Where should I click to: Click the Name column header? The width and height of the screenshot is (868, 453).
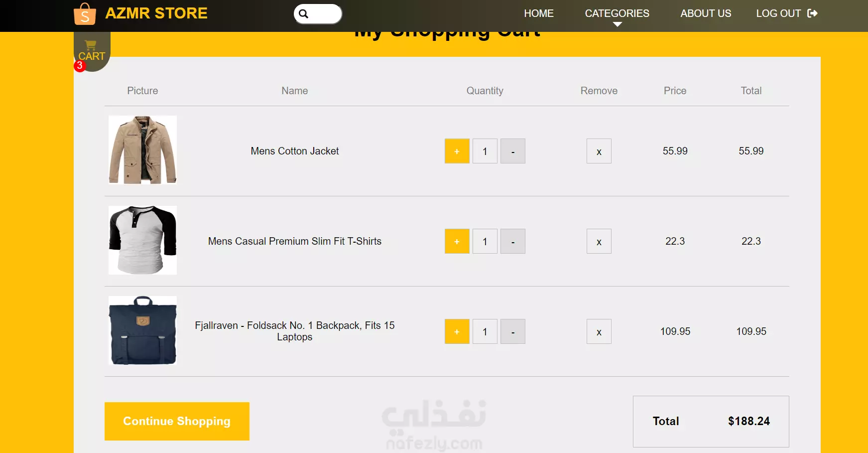(x=295, y=91)
